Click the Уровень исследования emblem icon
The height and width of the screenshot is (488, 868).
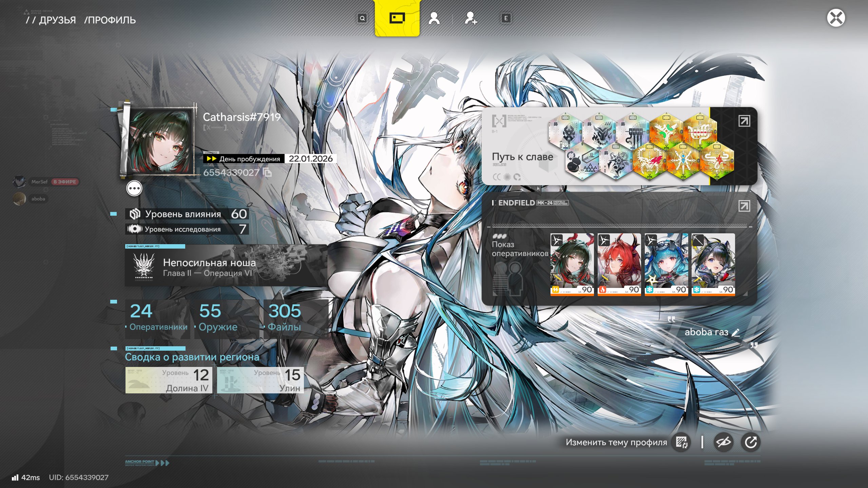(x=135, y=229)
